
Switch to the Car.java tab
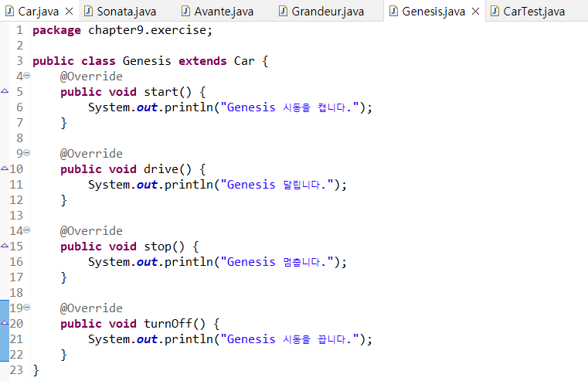point(38,12)
